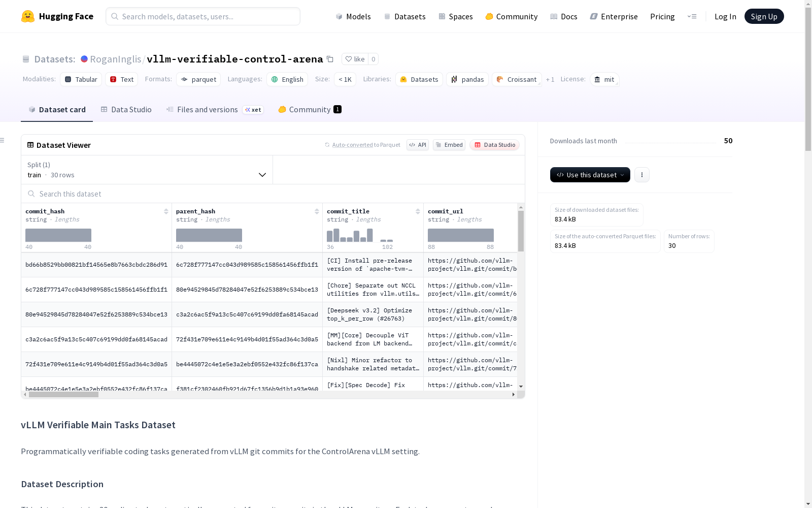Click the like count 0
Screen dimensions: 812x508
374,59
